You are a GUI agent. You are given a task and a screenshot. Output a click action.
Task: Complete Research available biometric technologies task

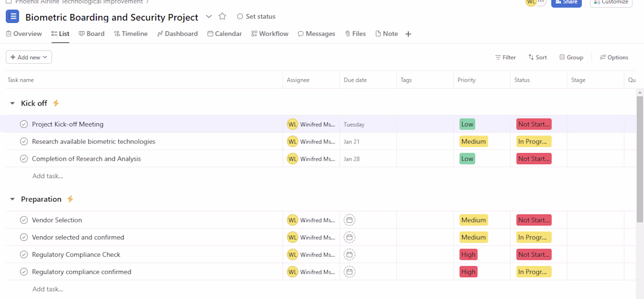(x=24, y=141)
